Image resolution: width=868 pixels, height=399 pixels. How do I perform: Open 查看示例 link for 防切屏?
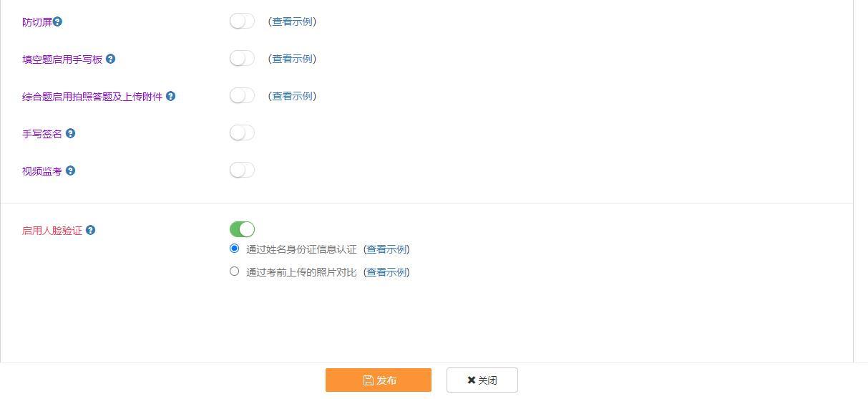(292, 21)
